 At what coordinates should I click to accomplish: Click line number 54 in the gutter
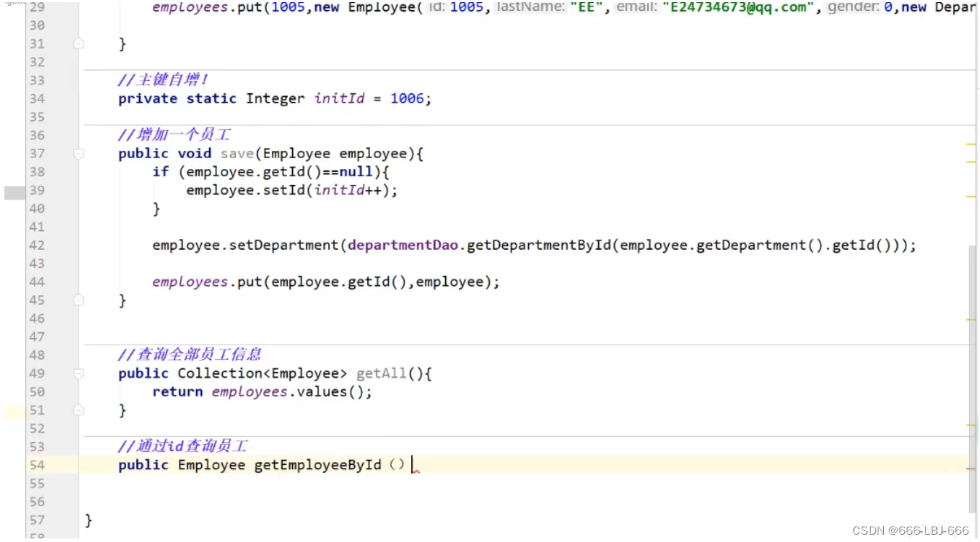coord(37,465)
